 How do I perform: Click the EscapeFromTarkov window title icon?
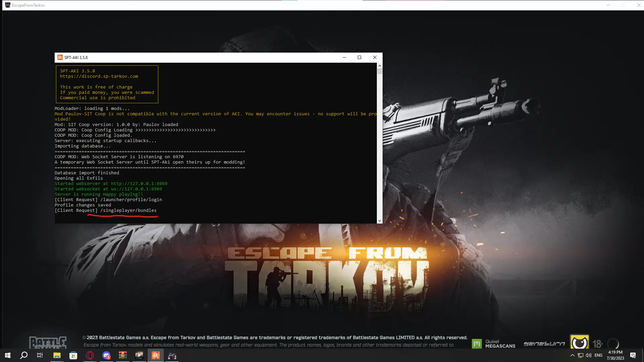7,5
